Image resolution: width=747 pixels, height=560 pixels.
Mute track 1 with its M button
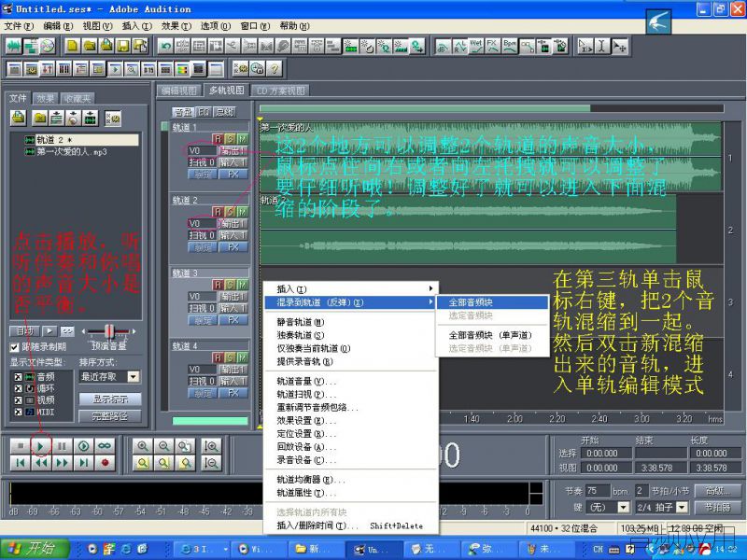tap(243, 138)
